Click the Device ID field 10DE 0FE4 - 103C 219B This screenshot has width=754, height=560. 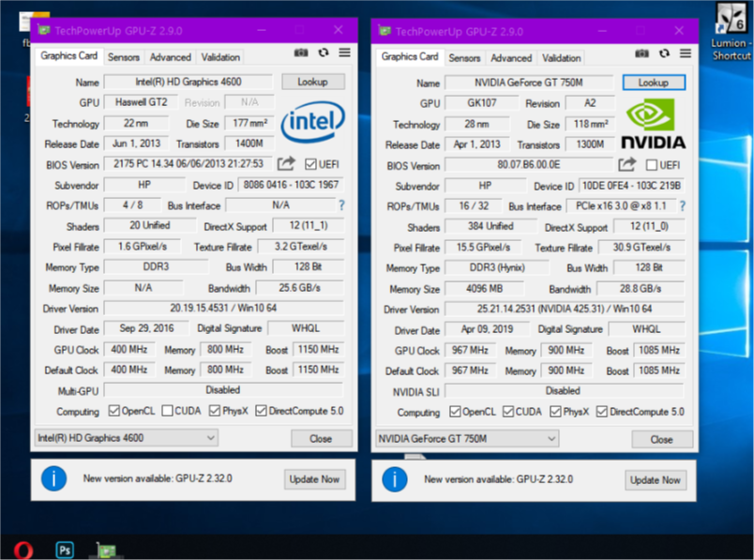pyautogui.click(x=631, y=186)
